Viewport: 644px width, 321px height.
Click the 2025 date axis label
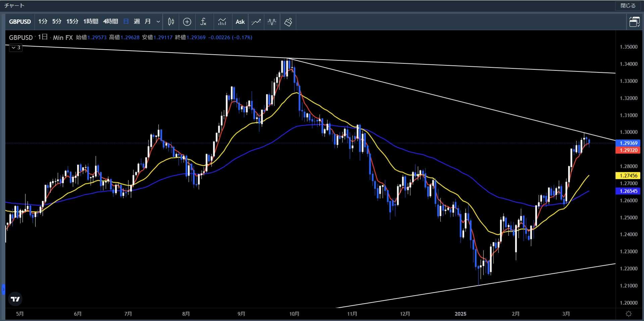coord(461,314)
